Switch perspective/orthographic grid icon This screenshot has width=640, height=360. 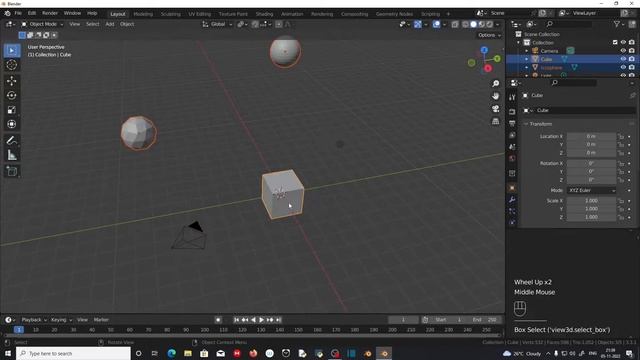coord(496,122)
